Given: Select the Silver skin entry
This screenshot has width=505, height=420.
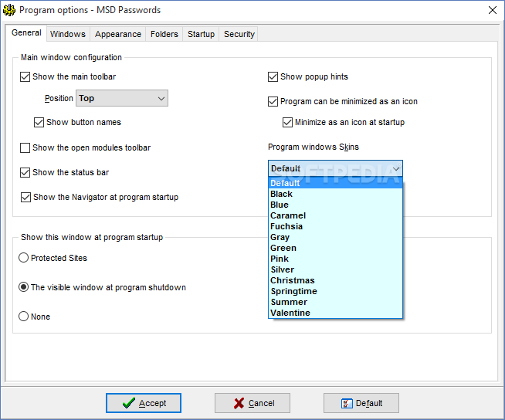Looking at the screenshot, I should tap(335, 269).
